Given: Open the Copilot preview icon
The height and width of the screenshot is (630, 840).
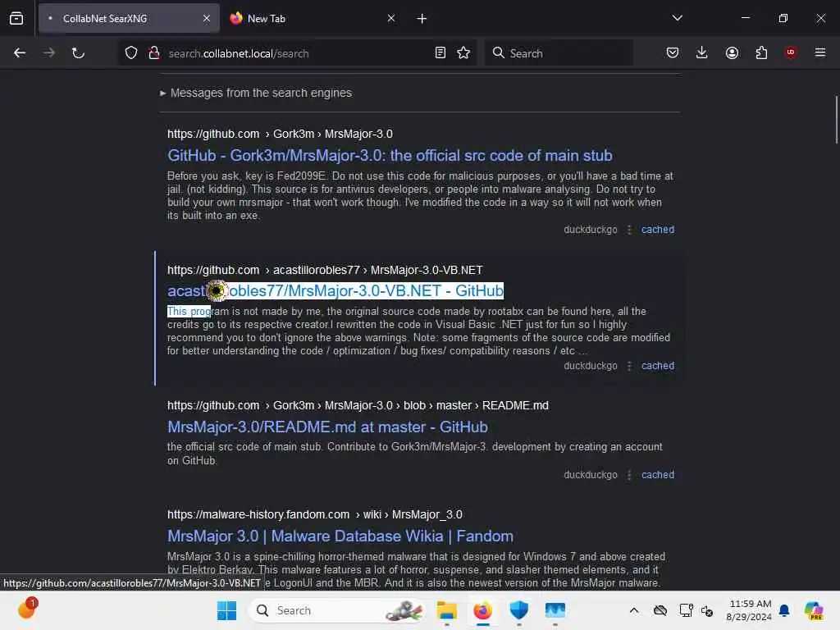Looking at the screenshot, I should pos(814,610).
